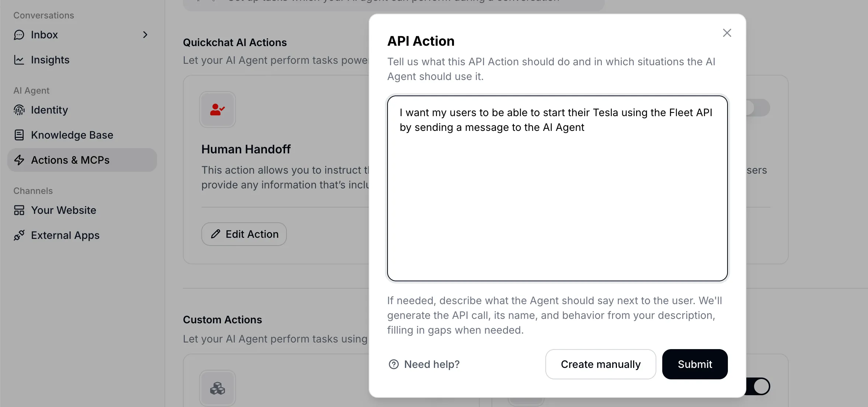The image size is (868, 407).
Task: Select the Insights chart icon
Action: point(19,60)
